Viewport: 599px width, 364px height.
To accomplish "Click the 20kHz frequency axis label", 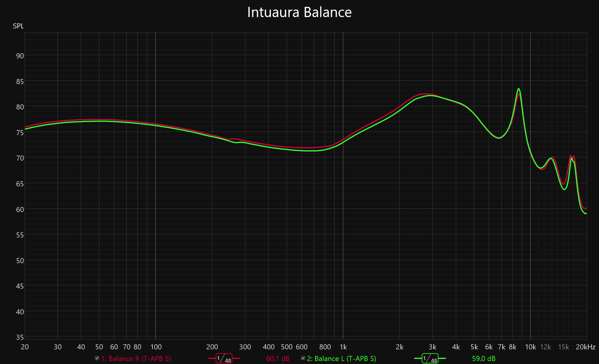I will point(585,347).
